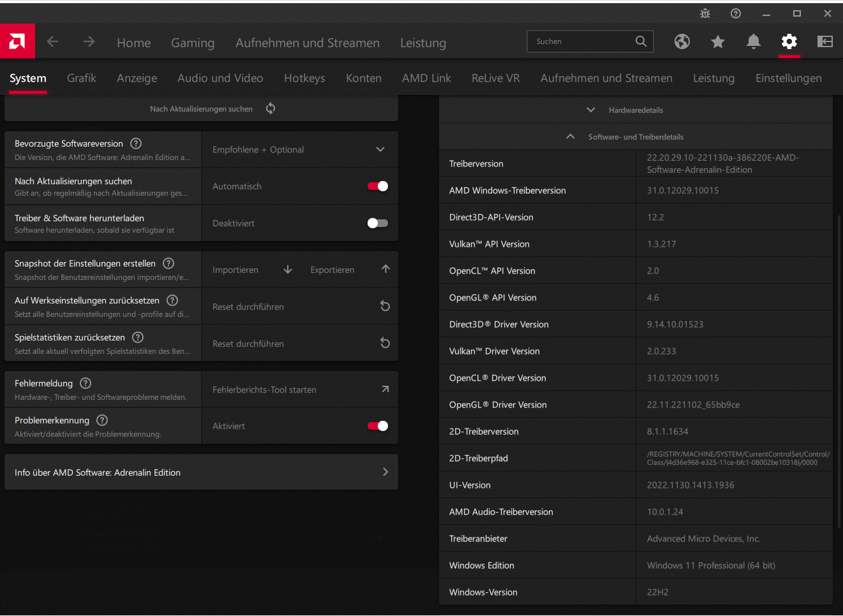Toggle Problemerkennung switch
843x616 pixels.
378,426
